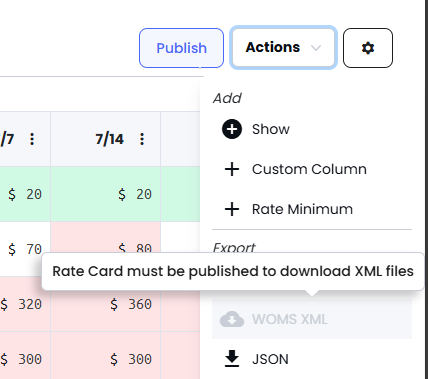
Task: Click the cloud download icon for WOMS XML
Action: click(x=232, y=319)
